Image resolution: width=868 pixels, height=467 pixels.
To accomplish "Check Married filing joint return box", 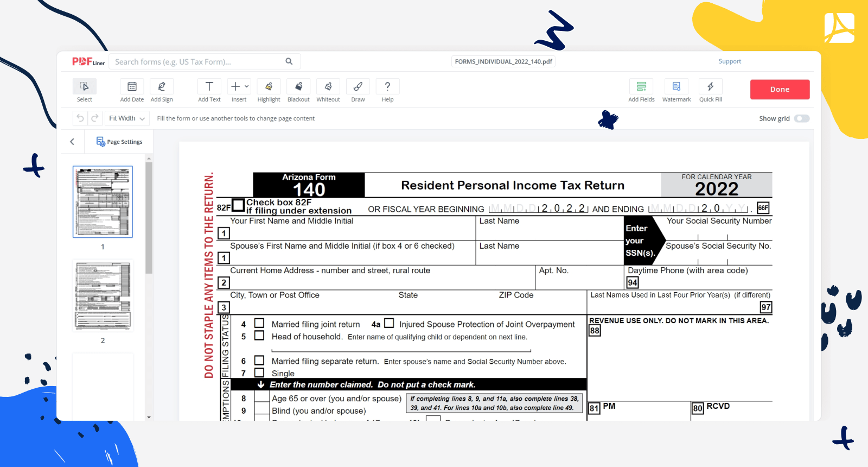I will (x=259, y=323).
